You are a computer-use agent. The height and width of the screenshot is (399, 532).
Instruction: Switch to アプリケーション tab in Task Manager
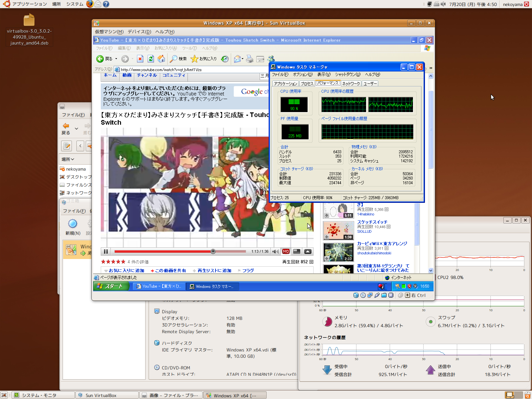[x=285, y=83]
